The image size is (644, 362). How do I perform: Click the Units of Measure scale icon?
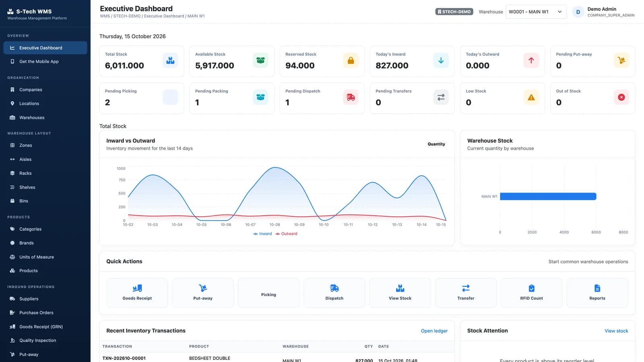tap(12, 257)
